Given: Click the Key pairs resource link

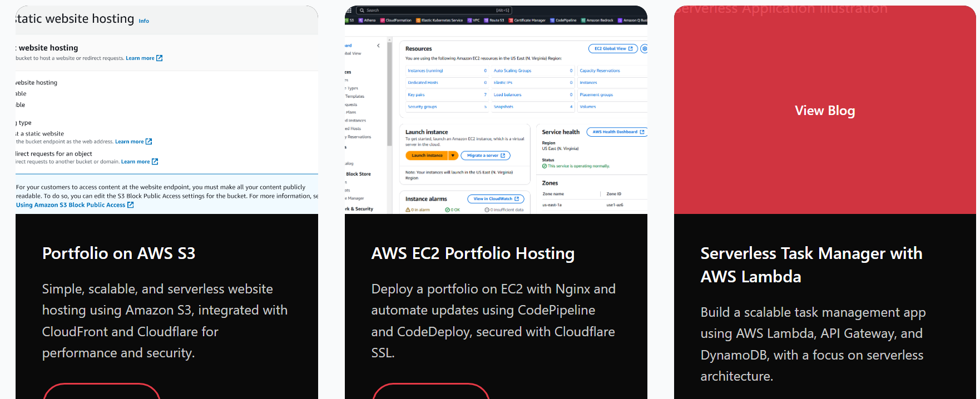Looking at the screenshot, I should (416, 95).
